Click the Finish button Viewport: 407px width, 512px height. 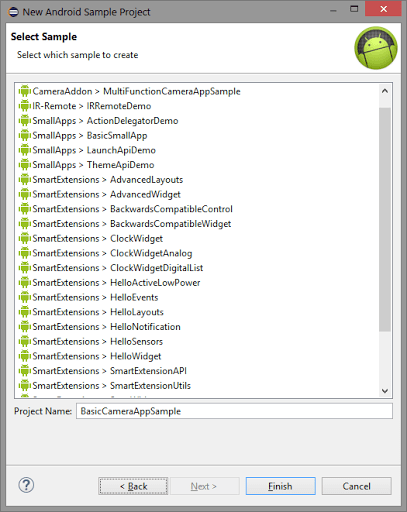(280, 486)
